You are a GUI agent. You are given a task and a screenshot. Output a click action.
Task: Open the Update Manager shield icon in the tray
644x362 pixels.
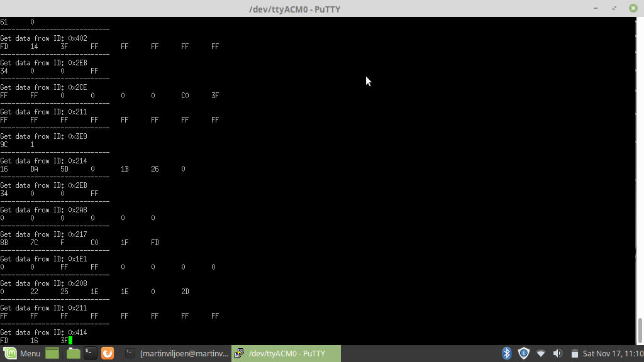point(523,353)
